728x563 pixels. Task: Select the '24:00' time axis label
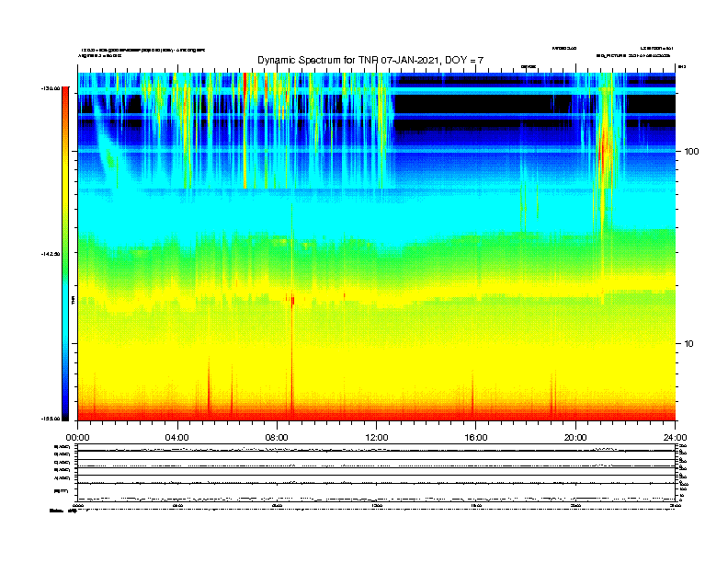(x=675, y=438)
